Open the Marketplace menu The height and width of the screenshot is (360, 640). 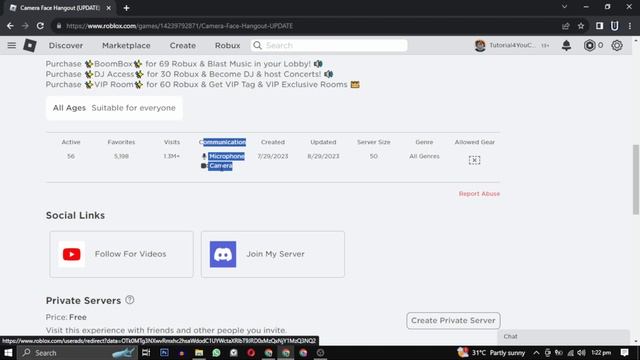[x=126, y=45]
